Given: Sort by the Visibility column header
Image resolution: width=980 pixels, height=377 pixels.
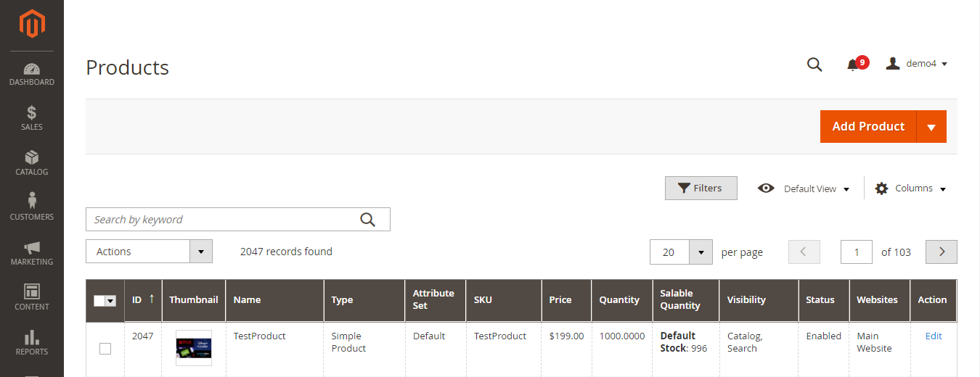Looking at the screenshot, I should tap(759, 300).
